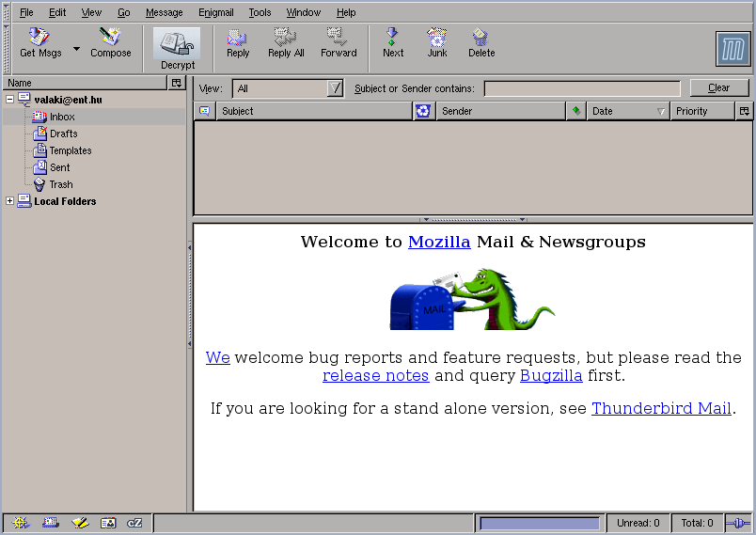Focus the Subject or Sender search field
The height and width of the screenshot is (535, 756).
(x=582, y=88)
